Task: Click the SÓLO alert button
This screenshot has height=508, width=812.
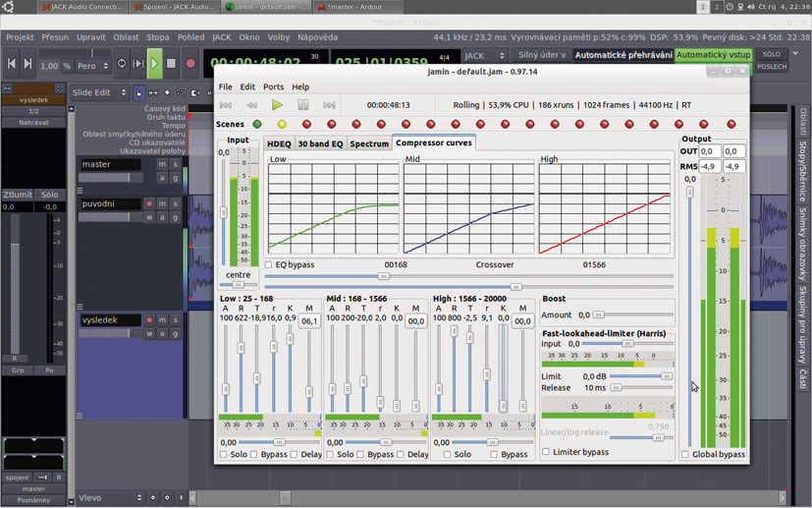Action: point(771,54)
